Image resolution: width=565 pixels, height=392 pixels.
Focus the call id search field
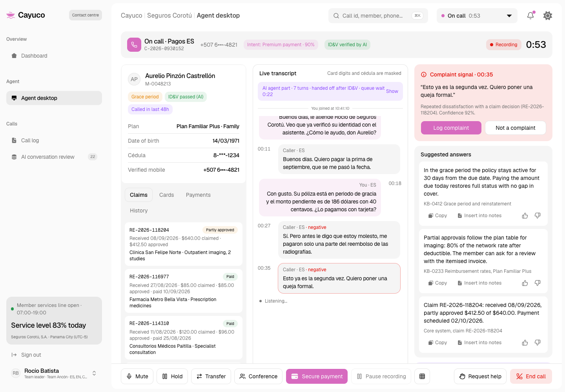click(378, 16)
